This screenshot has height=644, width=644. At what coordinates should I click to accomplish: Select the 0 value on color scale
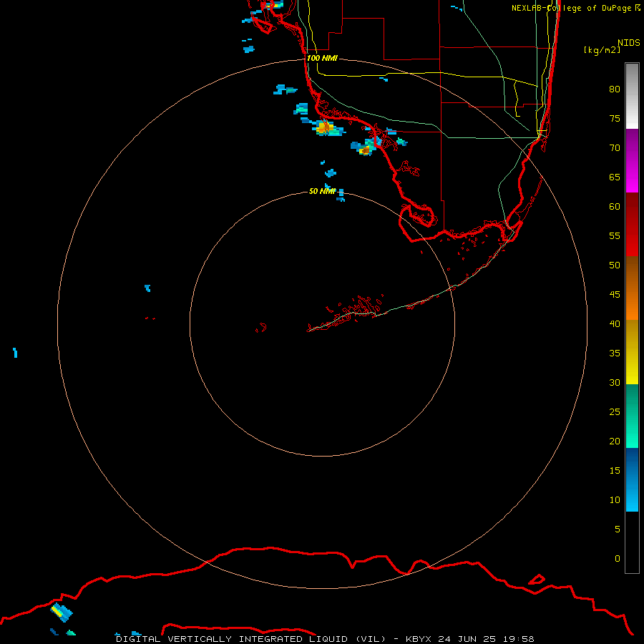pos(618,559)
